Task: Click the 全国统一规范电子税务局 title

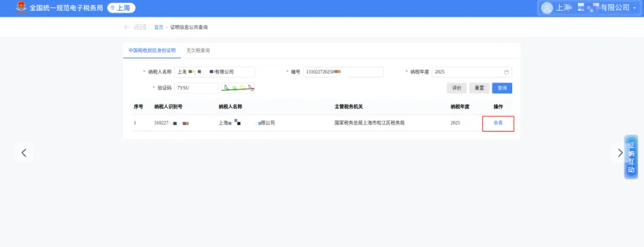Action: (x=66, y=8)
